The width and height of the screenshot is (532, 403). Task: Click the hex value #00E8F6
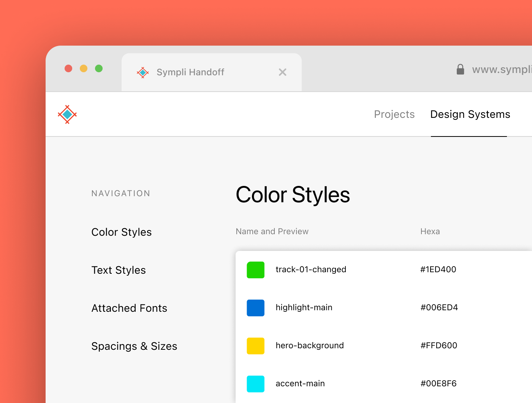point(439,384)
